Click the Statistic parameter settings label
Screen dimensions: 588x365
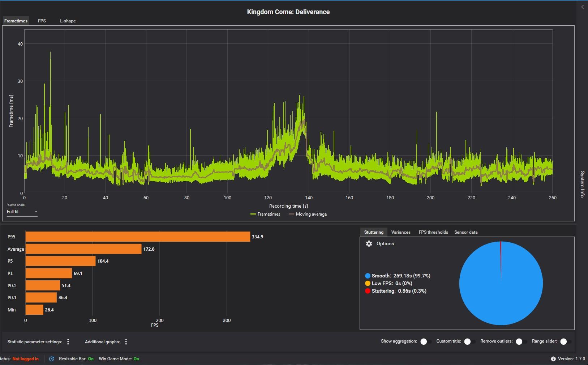pos(35,342)
